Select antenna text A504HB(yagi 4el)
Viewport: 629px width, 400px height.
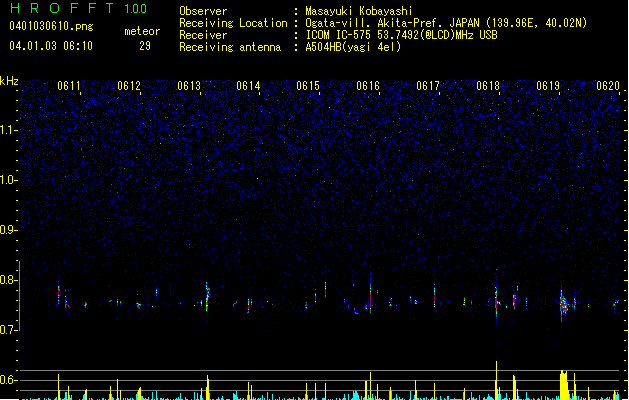[353, 47]
